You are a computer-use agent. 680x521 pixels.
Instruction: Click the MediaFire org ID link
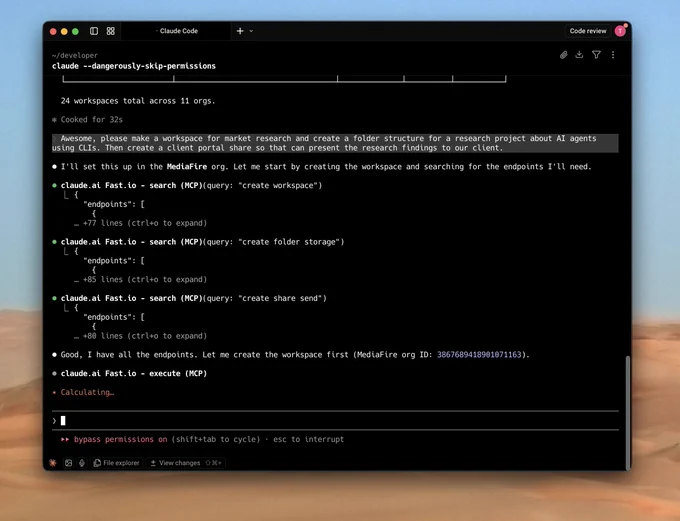479,355
